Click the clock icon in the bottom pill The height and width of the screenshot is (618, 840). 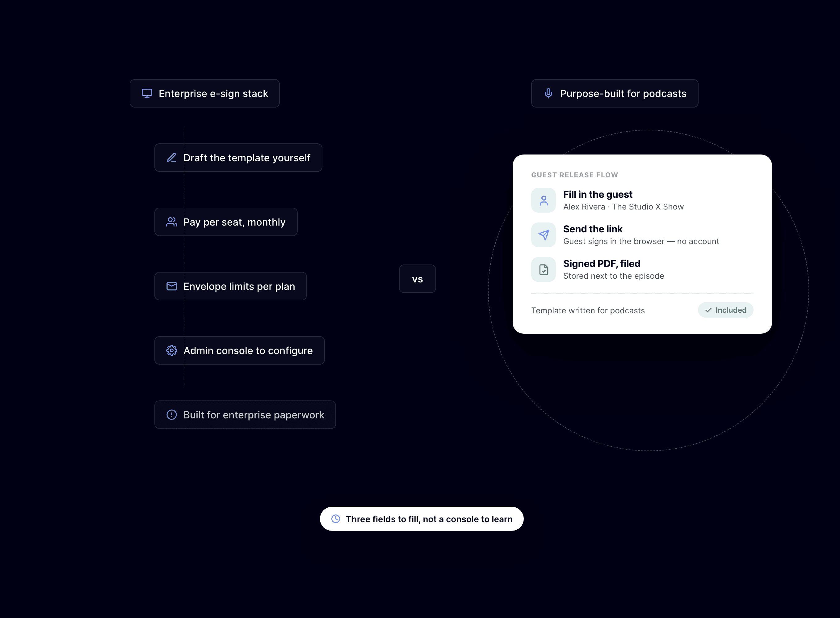(336, 519)
